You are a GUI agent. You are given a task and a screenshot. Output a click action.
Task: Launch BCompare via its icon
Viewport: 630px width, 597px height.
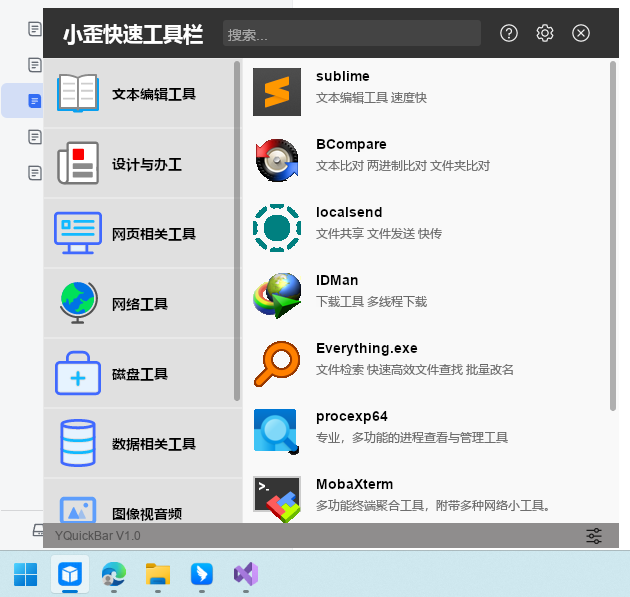point(277,160)
